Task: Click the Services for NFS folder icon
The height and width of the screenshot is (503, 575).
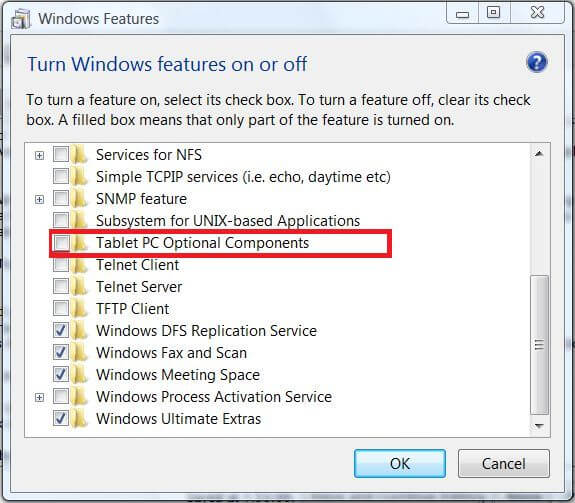Action: pos(79,154)
